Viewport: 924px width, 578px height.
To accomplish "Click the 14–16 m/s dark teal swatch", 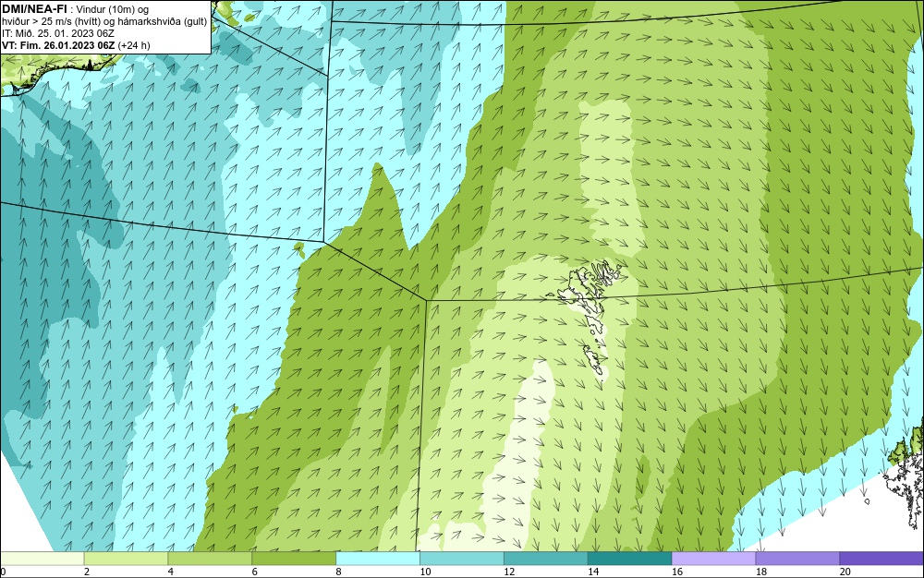I will [x=629, y=559].
